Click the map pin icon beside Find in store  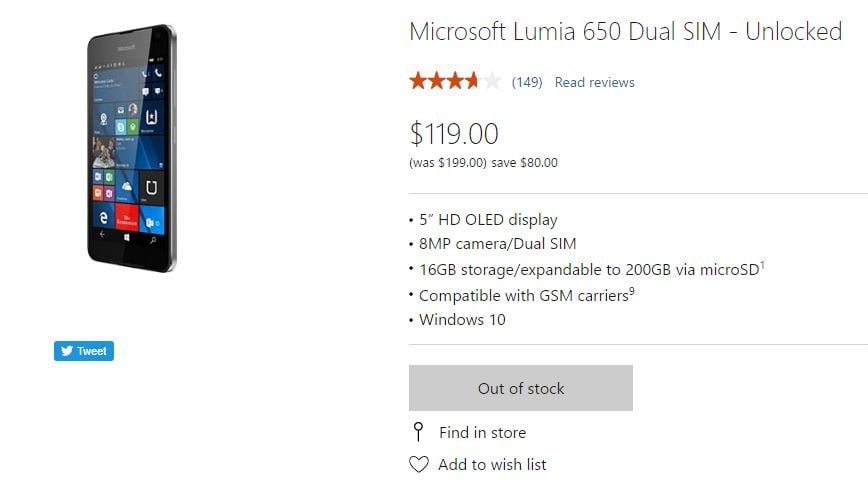418,432
